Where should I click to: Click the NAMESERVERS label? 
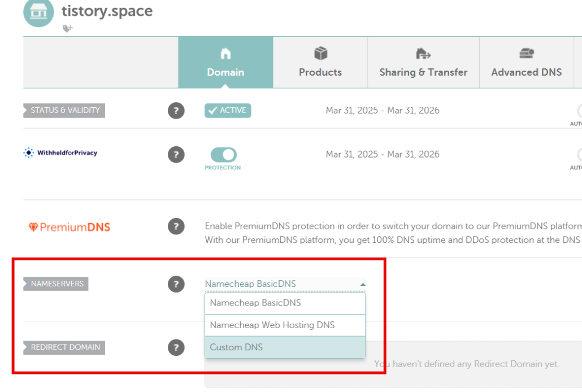[x=56, y=284]
